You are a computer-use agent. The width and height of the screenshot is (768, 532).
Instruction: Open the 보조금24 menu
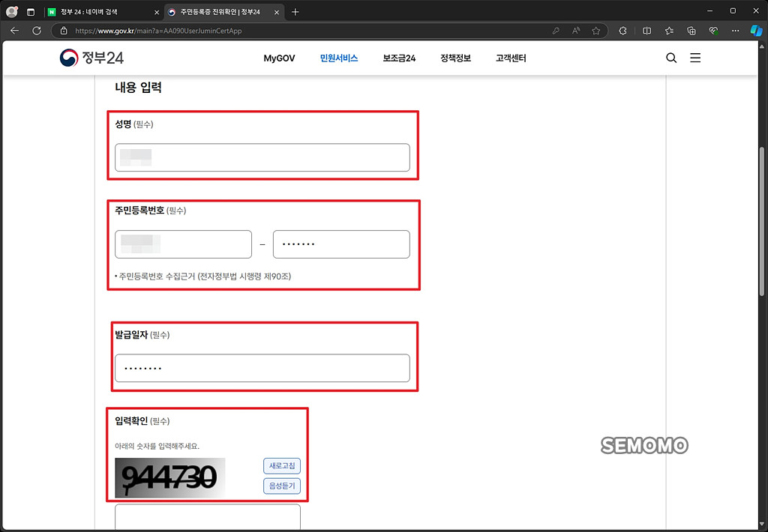pyautogui.click(x=399, y=58)
